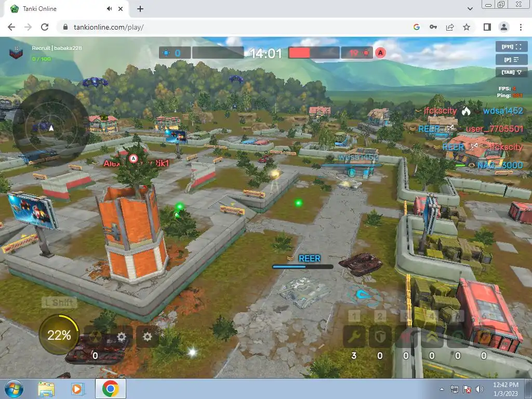Open File Explorer from taskbar
The width and height of the screenshot is (532, 399).
coord(46,389)
